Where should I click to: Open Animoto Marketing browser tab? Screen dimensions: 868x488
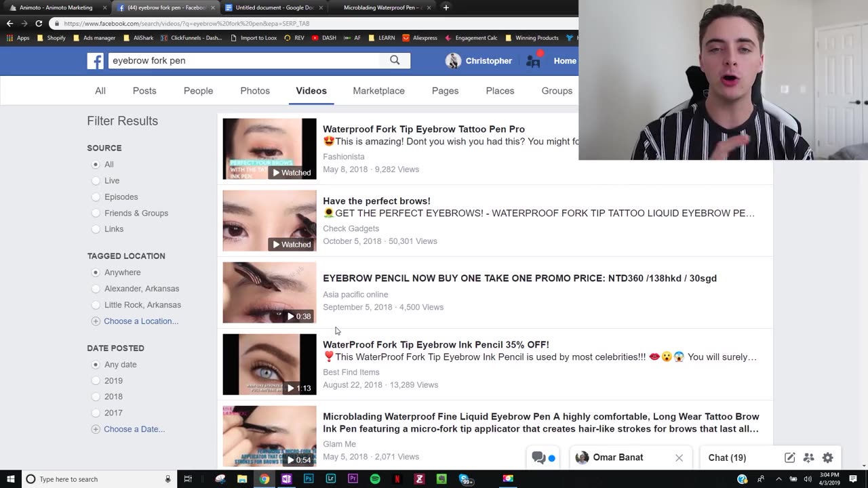56,7
